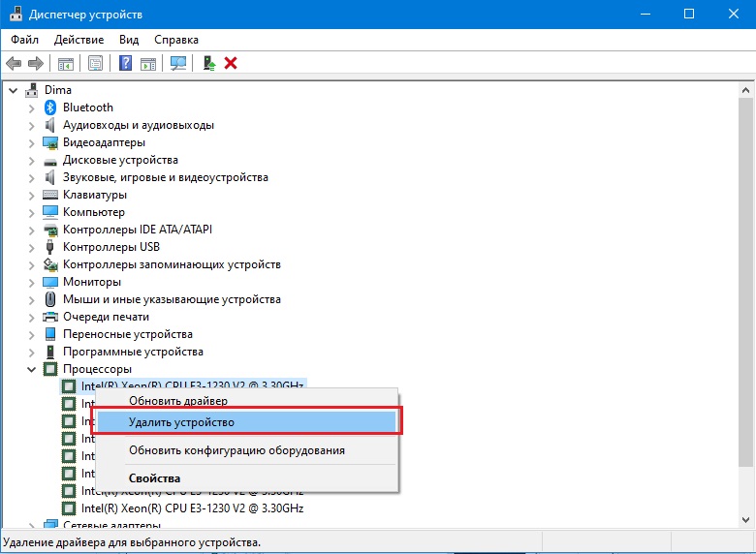This screenshot has height=554, width=756.
Task: Expand the Видеоадаптеры node
Action: click(x=31, y=143)
